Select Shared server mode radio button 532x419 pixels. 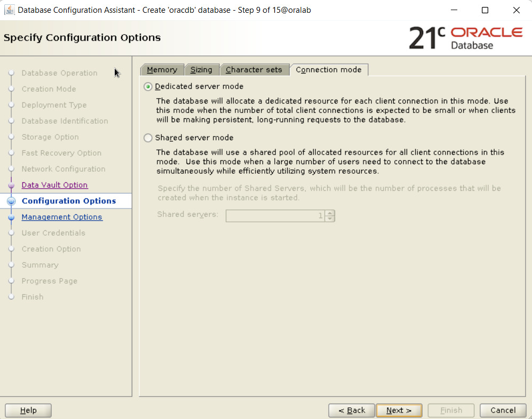pyautogui.click(x=148, y=138)
